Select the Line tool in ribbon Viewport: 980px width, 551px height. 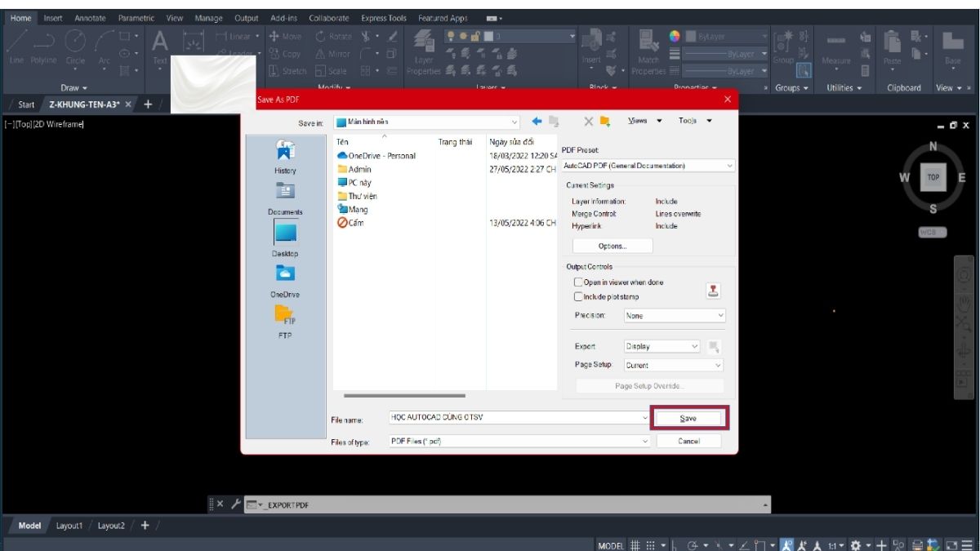16,46
